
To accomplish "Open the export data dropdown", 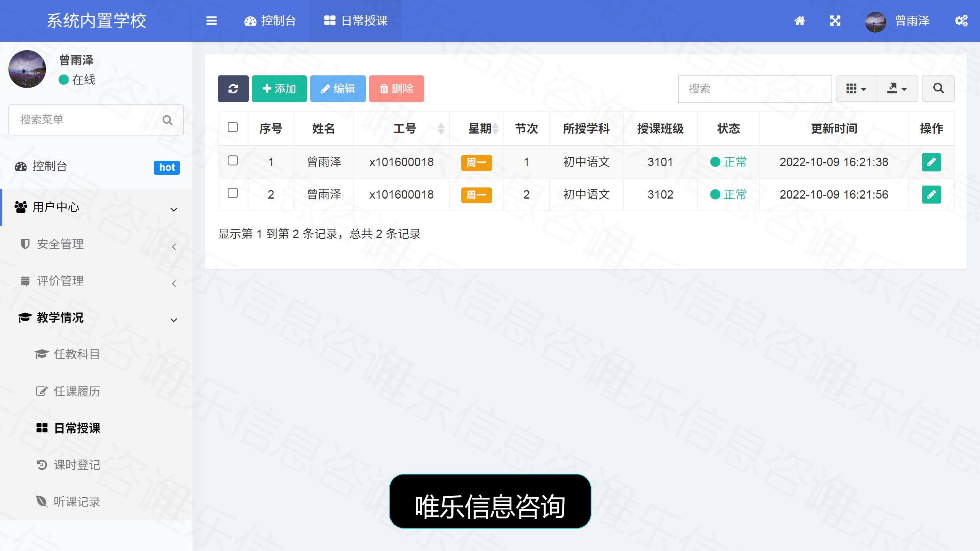I will (x=897, y=89).
